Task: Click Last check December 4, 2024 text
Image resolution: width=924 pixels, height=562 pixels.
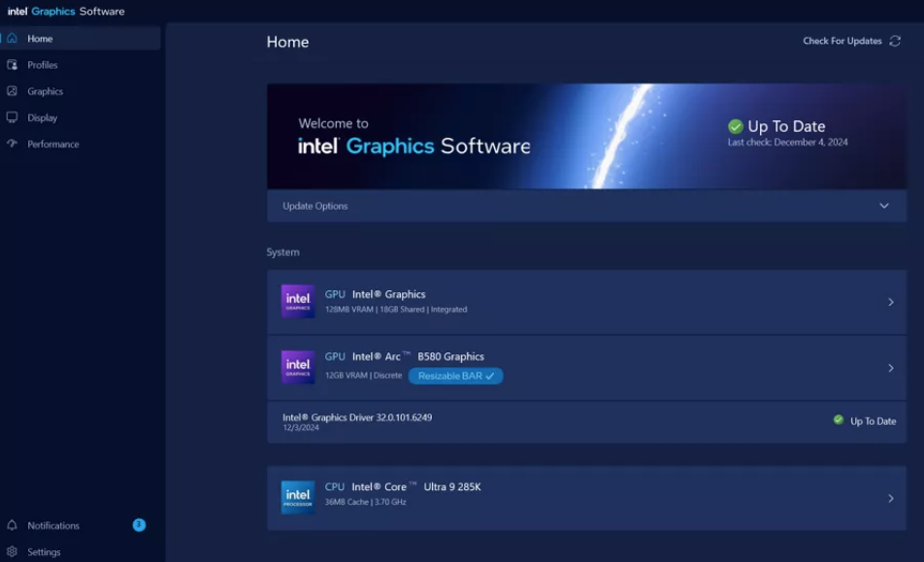Action: (787, 142)
